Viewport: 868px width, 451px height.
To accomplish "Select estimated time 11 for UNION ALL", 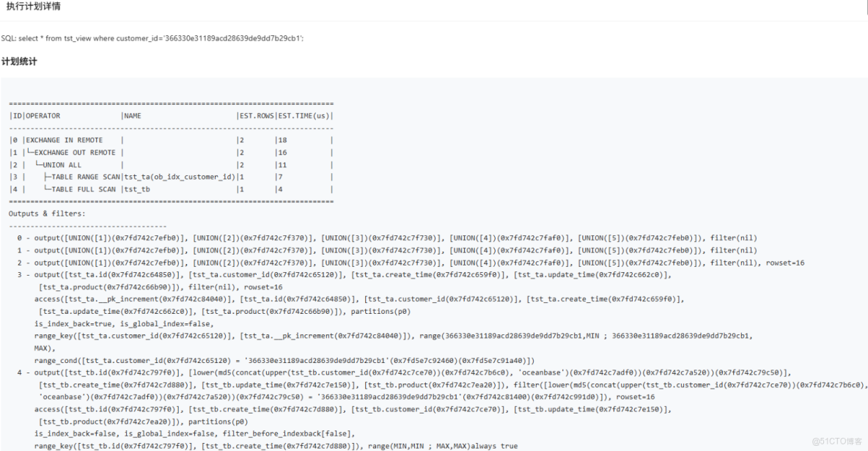I will 282,164.
